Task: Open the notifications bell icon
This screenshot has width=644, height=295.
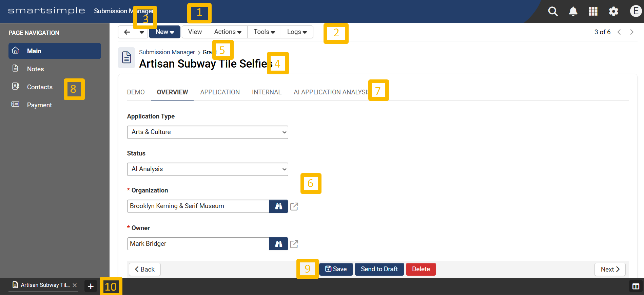Action: 573,12
